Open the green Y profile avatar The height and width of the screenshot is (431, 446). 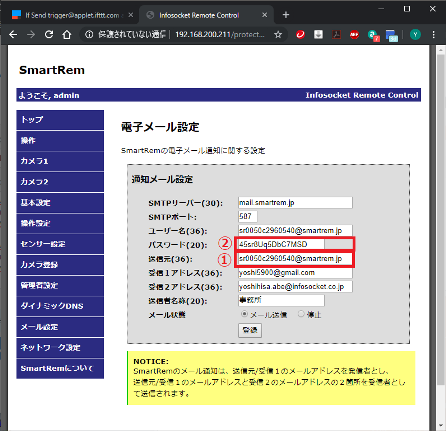coord(415,34)
